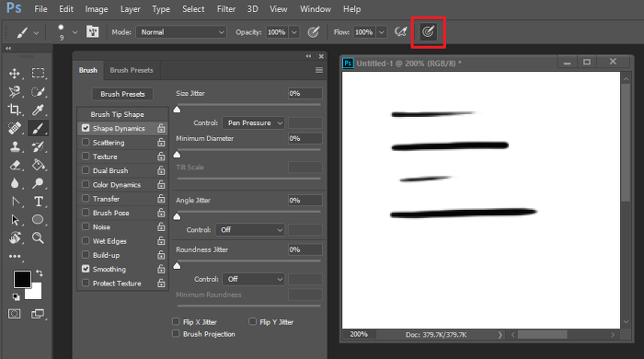
Task: Select the Dodge tool
Action: coord(38,183)
